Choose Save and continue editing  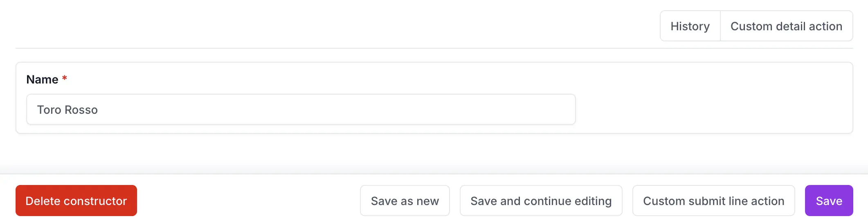pos(541,201)
